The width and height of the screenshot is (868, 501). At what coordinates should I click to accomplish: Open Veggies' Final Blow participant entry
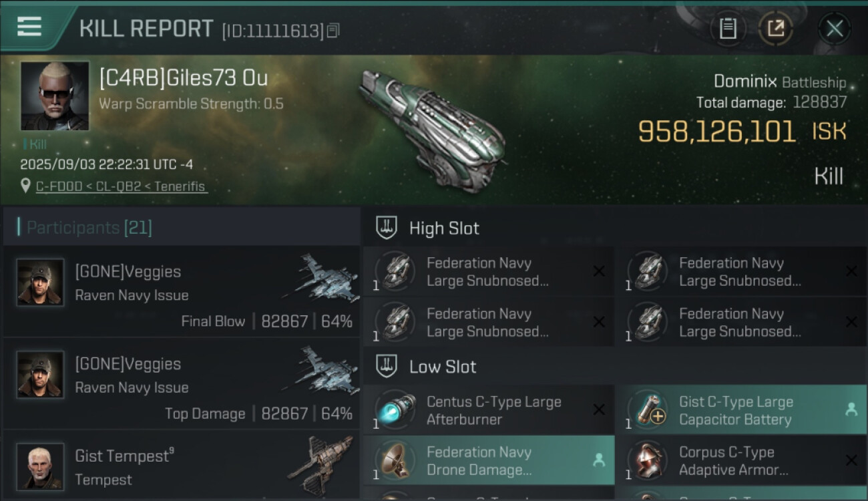[x=182, y=293]
